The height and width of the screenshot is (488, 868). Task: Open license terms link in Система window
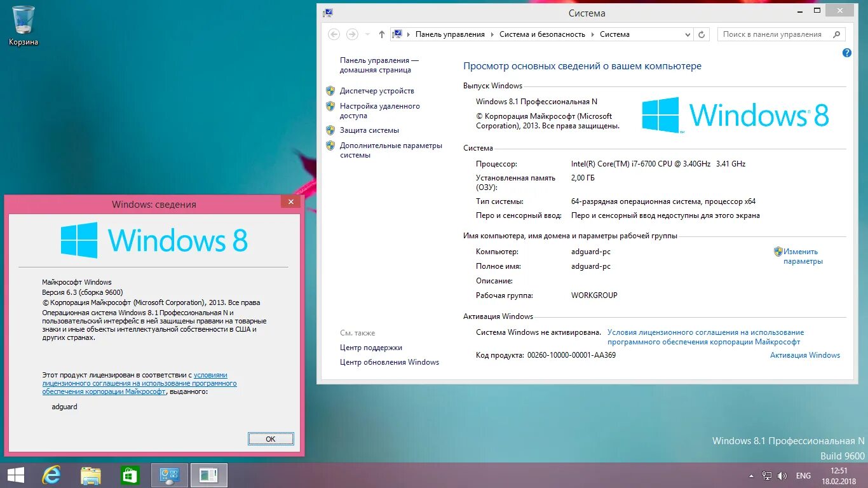coord(705,337)
